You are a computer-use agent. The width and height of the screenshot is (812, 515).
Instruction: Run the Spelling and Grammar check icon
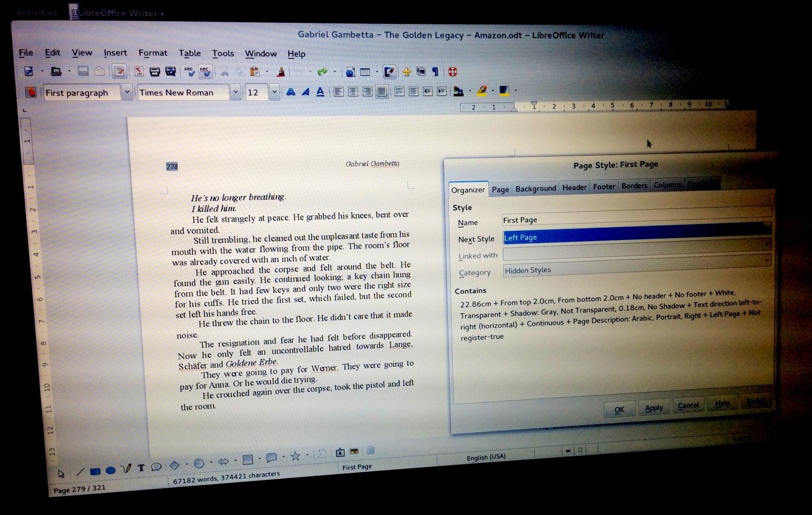click(x=189, y=72)
